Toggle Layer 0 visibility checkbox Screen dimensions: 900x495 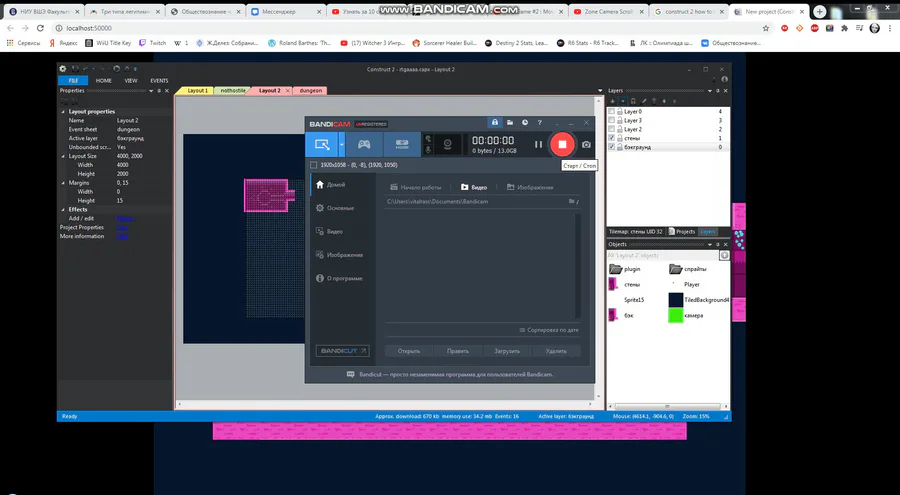pyautogui.click(x=611, y=111)
